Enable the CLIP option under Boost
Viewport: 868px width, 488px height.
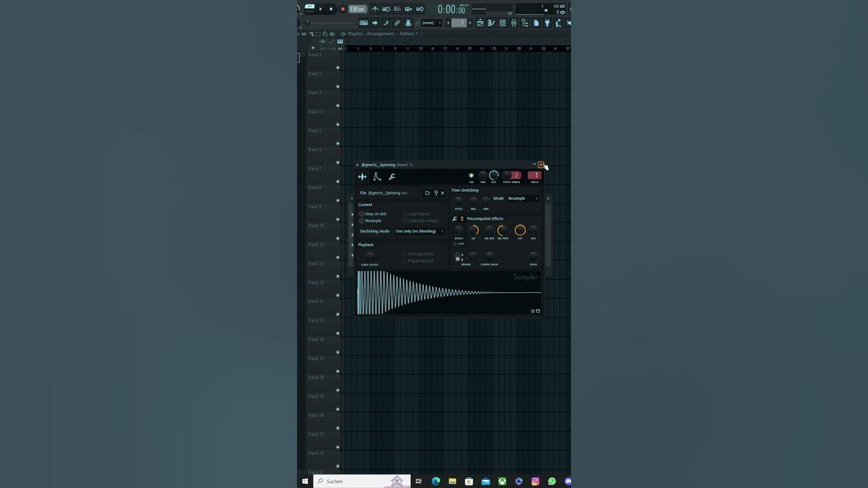pyautogui.click(x=459, y=244)
